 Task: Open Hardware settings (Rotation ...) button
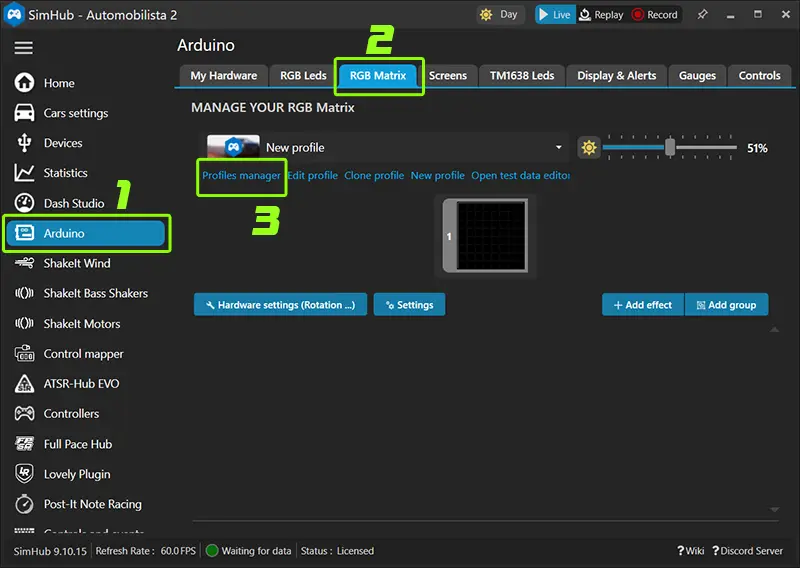tap(280, 305)
